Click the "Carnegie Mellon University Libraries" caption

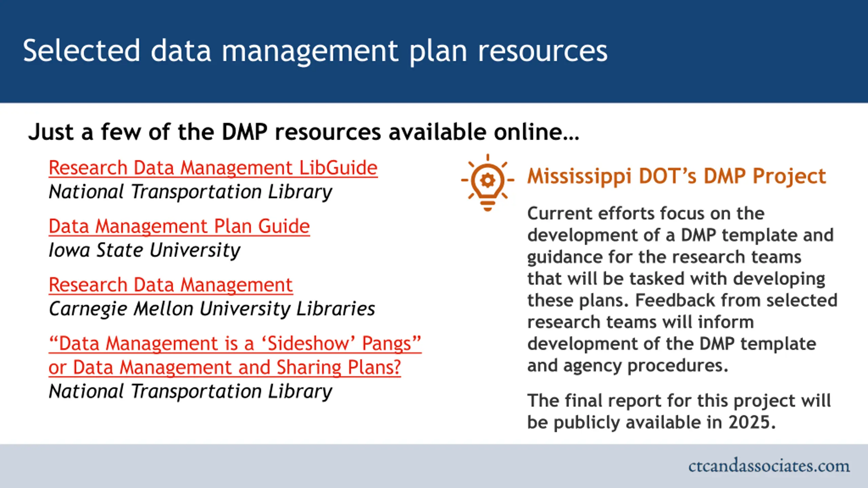click(x=212, y=309)
